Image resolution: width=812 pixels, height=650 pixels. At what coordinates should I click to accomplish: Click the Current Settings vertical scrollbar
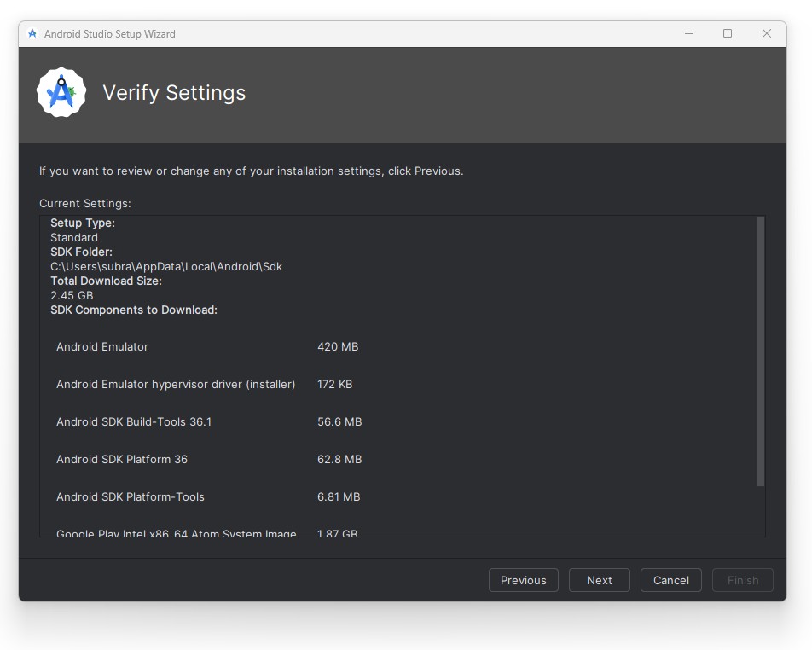(760, 351)
